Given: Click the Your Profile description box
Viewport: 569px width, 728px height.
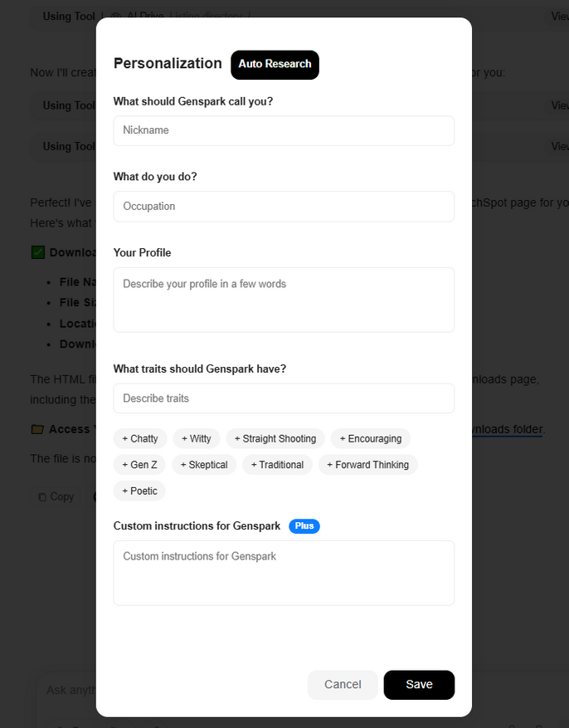Looking at the screenshot, I should (284, 300).
